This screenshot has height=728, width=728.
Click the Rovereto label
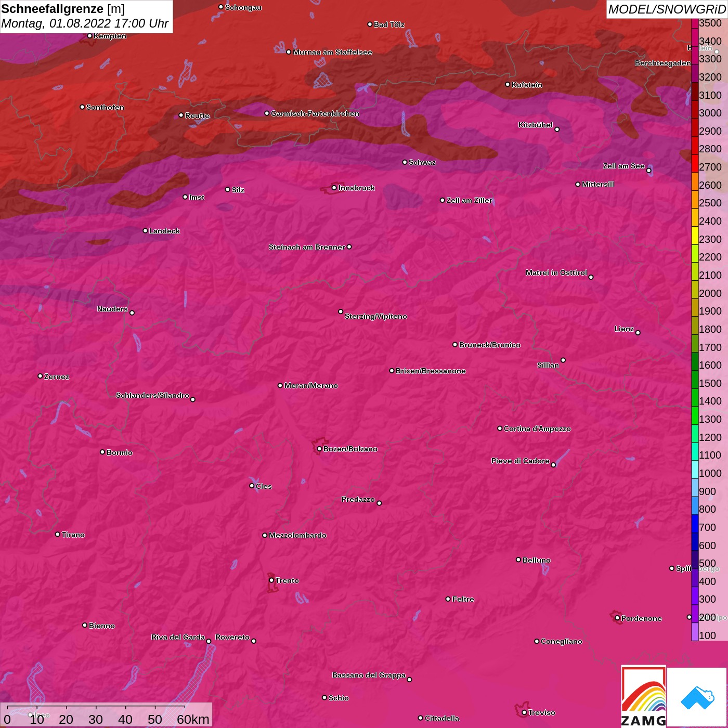(232, 637)
